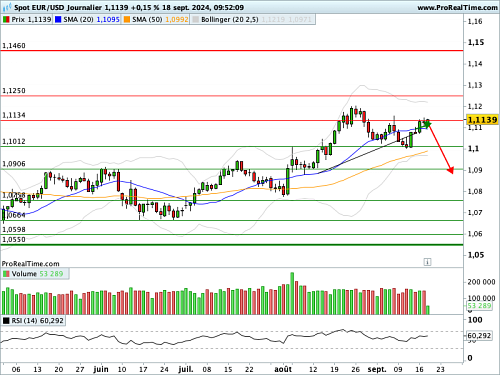
Task: Click the août month label on the time axis
Action: pyautogui.click(x=283, y=369)
